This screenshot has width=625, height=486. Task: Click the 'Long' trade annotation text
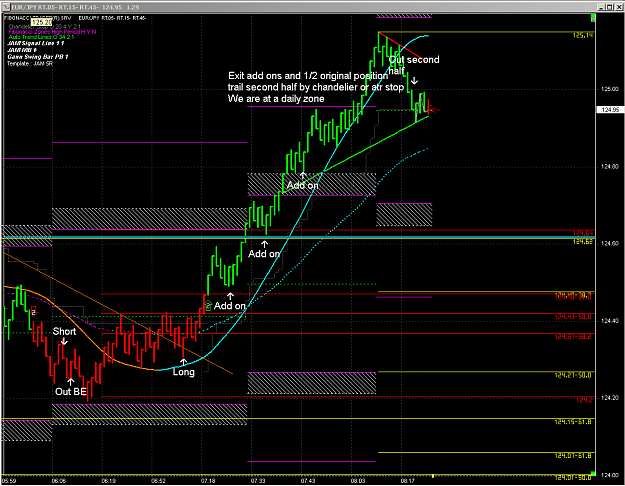183,372
